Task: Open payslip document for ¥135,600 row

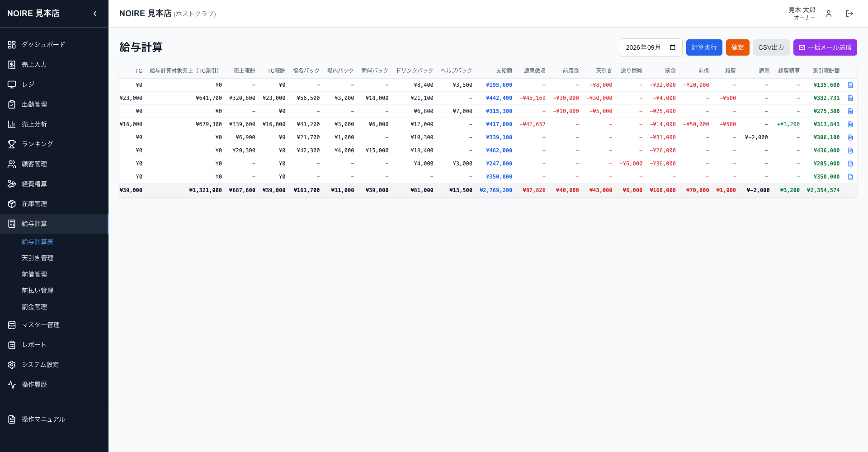Action: pyautogui.click(x=850, y=85)
